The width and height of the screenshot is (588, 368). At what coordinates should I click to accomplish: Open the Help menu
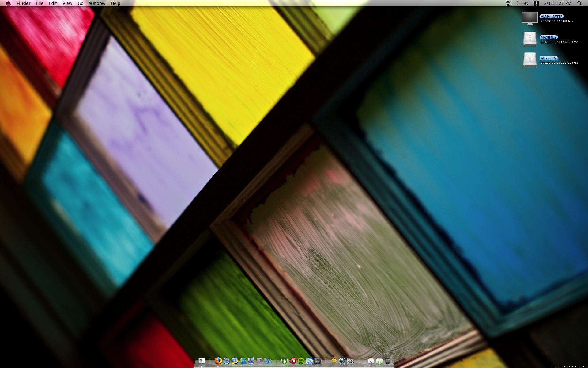(x=115, y=3)
